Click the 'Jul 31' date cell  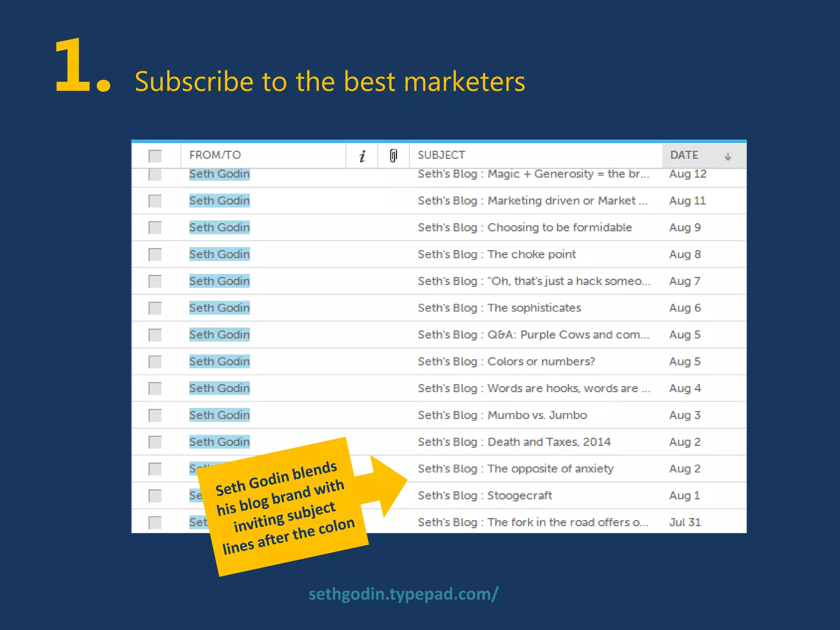[x=685, y=522]
